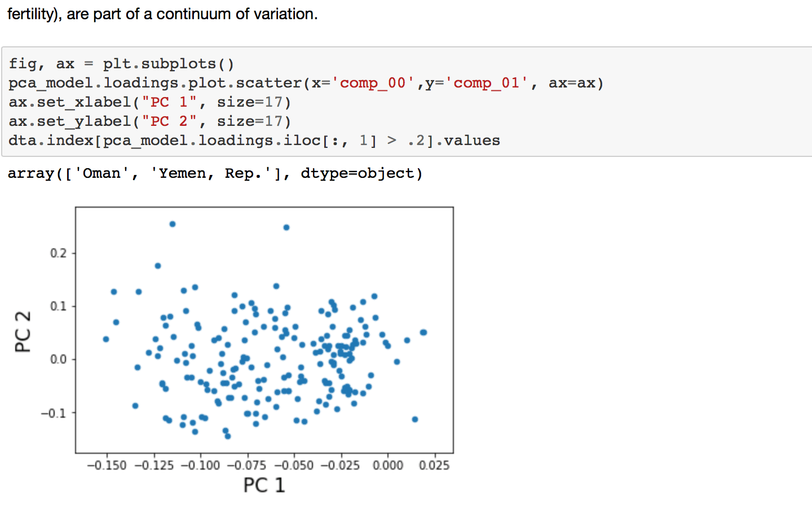Click the 0.000 x-axis tick label
Image resolution: width=812 pixels, height=508 pixels.
[388, 466]
